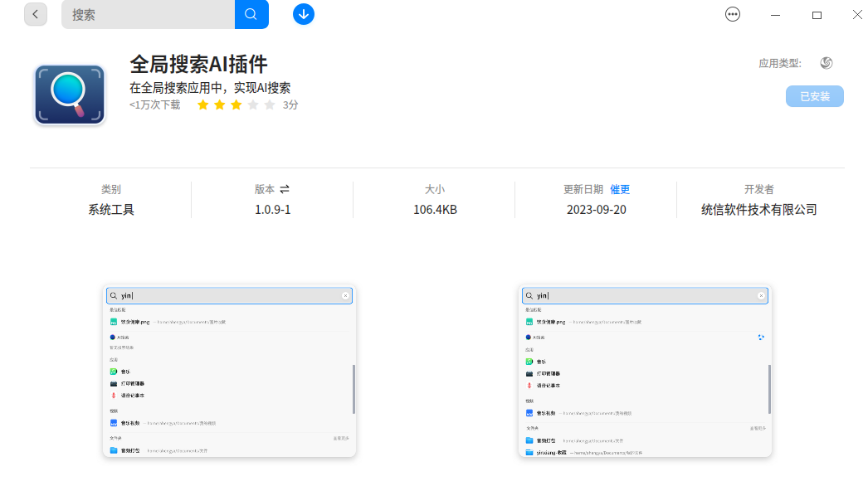This screenshot has height=481, width=868.
Task: Click the developer name 统信软件技术有限公司
Action: pyautogui.click(x=759, y=210)
